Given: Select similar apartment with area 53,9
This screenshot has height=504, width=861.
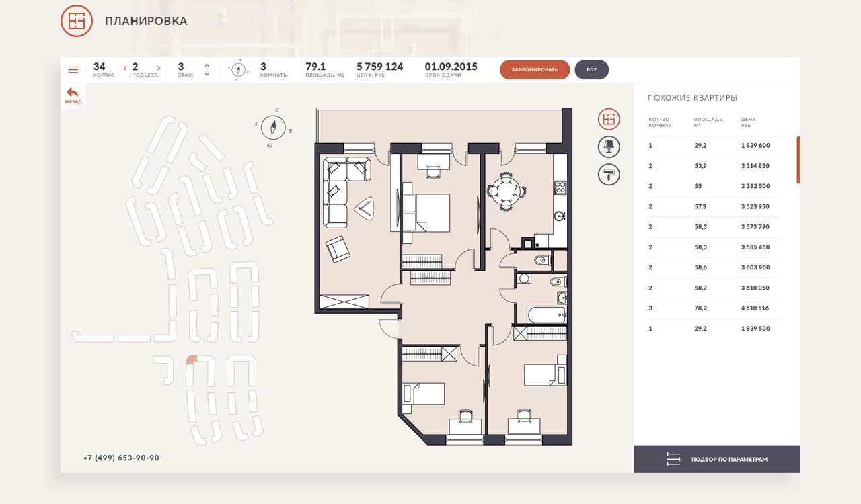Looking at the screenshot, I should click(x=701, y=166).
